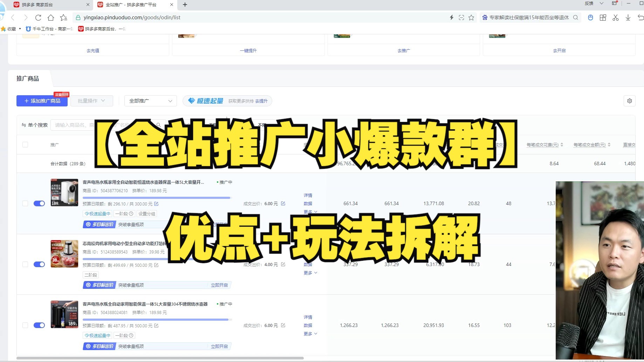Open 志高绞肉机 product thumbnail

pyautogui.click(x=64, y=254)
